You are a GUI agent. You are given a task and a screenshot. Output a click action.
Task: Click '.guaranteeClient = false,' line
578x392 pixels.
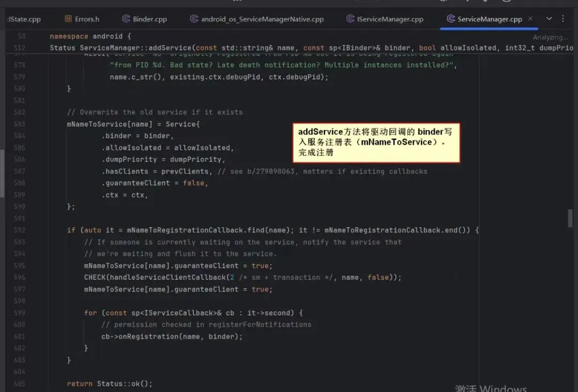point(155,183)
